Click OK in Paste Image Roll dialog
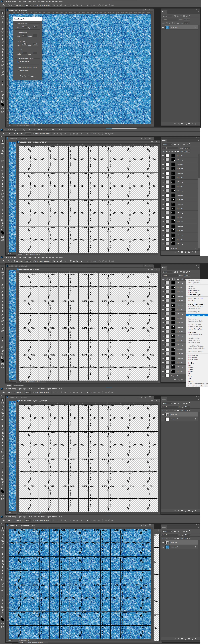Viewport: 208px width, 644px height. (x=22, y=77)
